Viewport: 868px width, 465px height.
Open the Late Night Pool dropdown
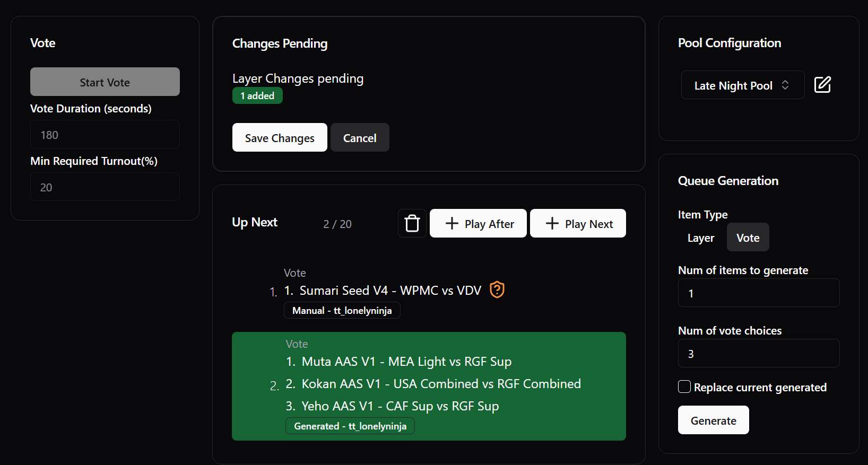click(743, 85)
